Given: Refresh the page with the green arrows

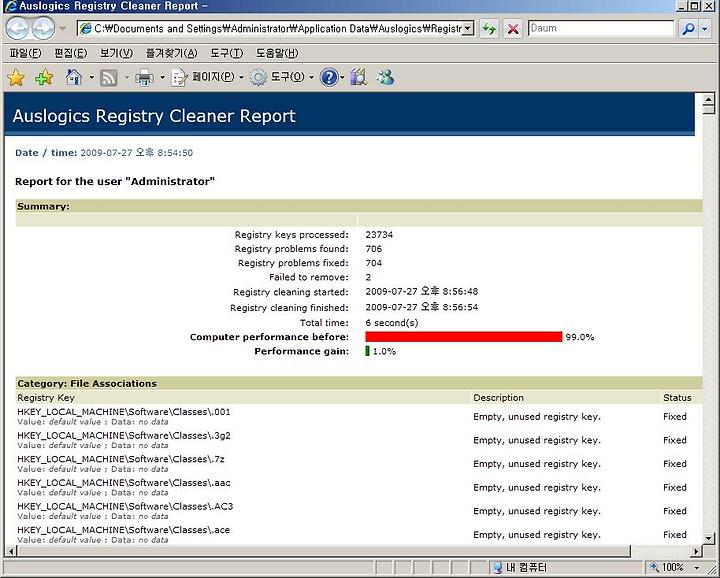Looking at the screenshot, I should (x=489, y=29).
